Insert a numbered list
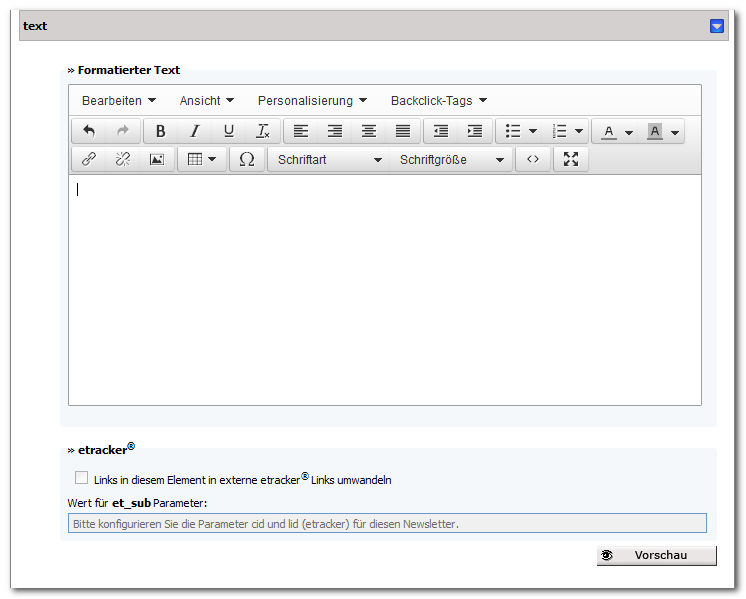 (x=559, y=131)
